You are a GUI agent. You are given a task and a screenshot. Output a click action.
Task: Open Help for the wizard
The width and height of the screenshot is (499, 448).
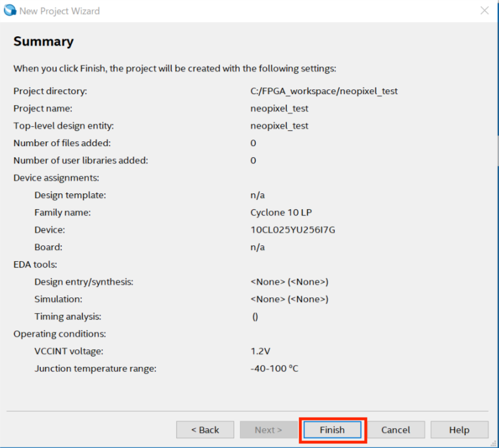click(x=459, y=430)
